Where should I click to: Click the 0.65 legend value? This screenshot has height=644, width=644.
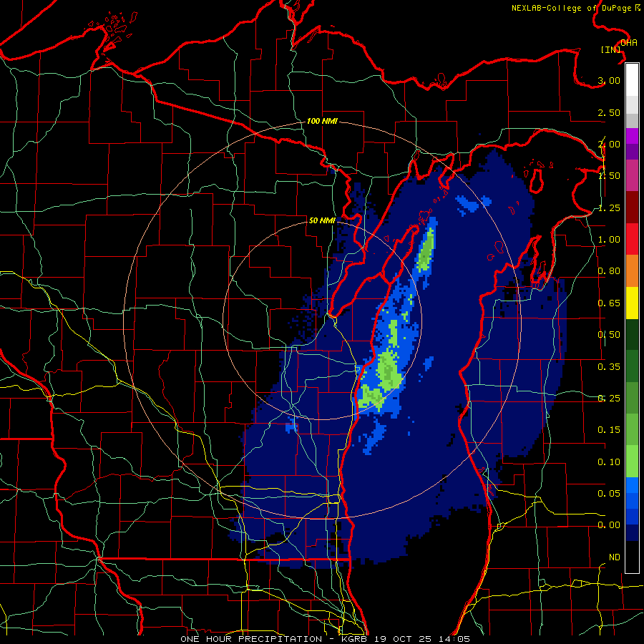[x=609, y=303]
